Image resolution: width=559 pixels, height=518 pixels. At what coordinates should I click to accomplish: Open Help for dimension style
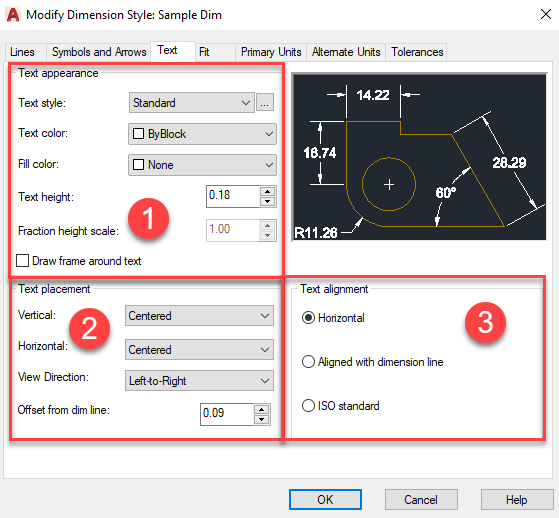pos(517,499)
